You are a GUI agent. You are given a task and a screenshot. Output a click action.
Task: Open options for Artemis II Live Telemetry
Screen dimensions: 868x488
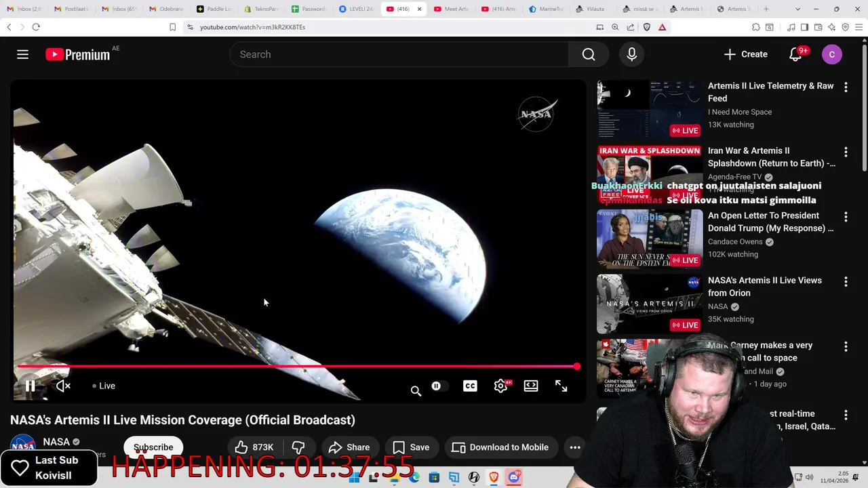(x=846, y=87)
